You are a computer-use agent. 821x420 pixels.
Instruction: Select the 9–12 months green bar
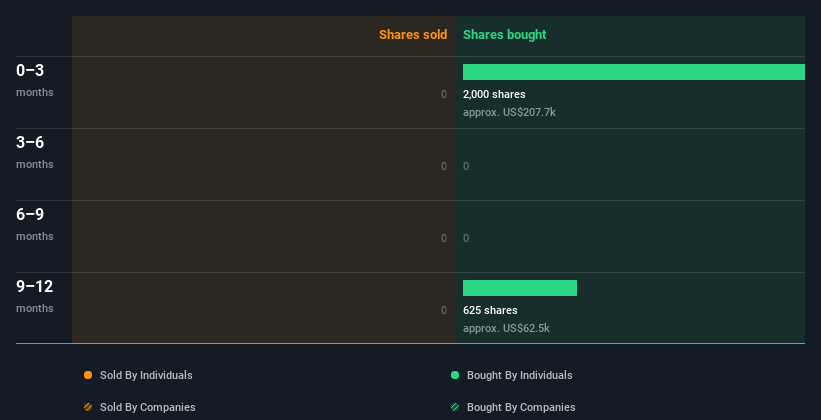(520, 288)
